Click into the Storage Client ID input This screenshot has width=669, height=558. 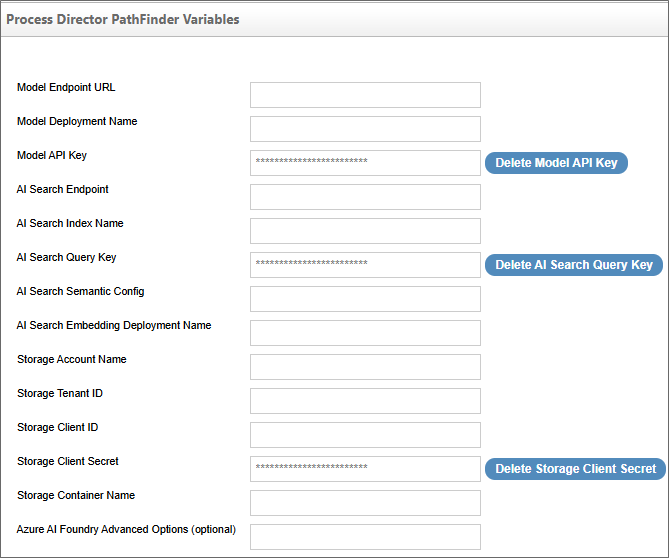(x=365, y=435)
